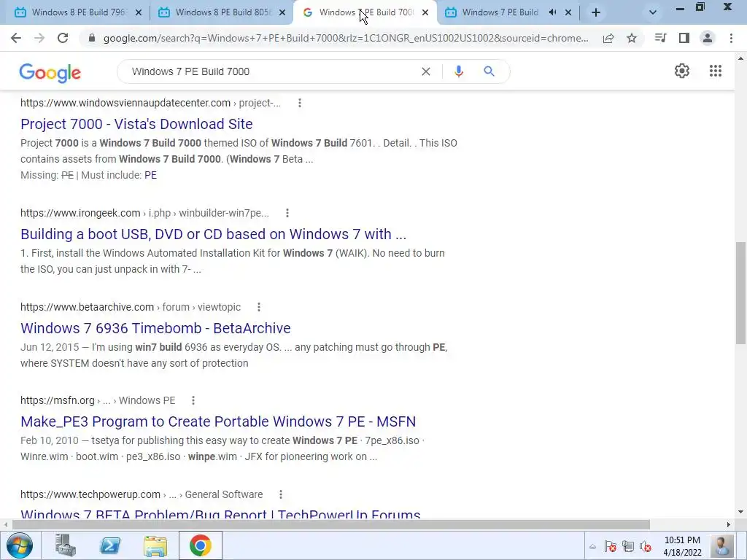Open options for msfn.org result
This screenshot has width=747, height=560.
point(193,400)
